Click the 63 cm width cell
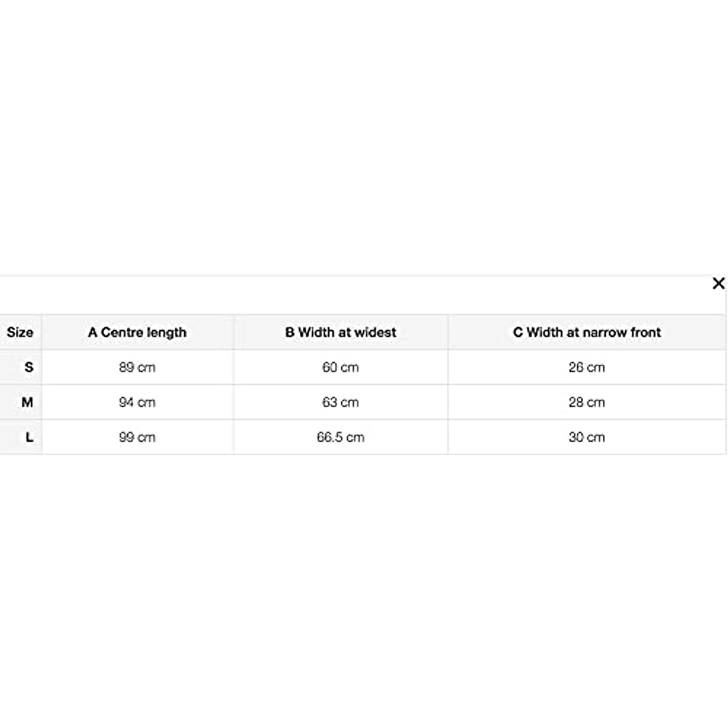The image size is (728, 728). 340,402
